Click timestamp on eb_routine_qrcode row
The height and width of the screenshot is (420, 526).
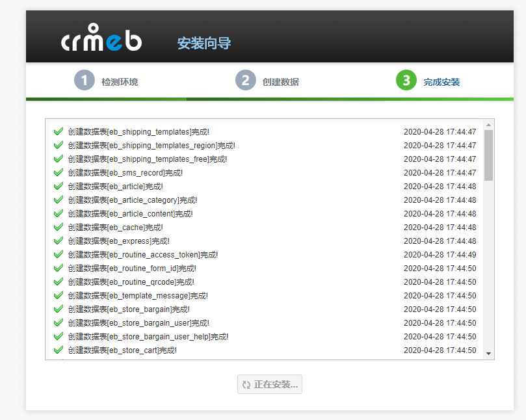(x=440, y=282)
